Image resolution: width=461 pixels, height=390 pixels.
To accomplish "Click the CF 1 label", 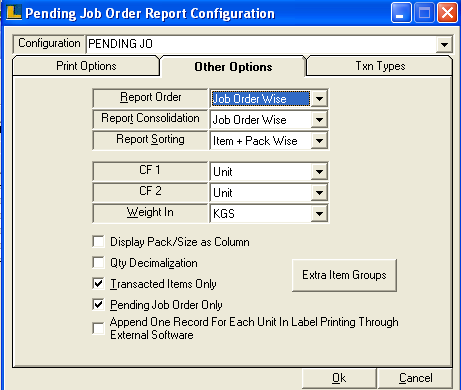I will [x=150, y=170].
